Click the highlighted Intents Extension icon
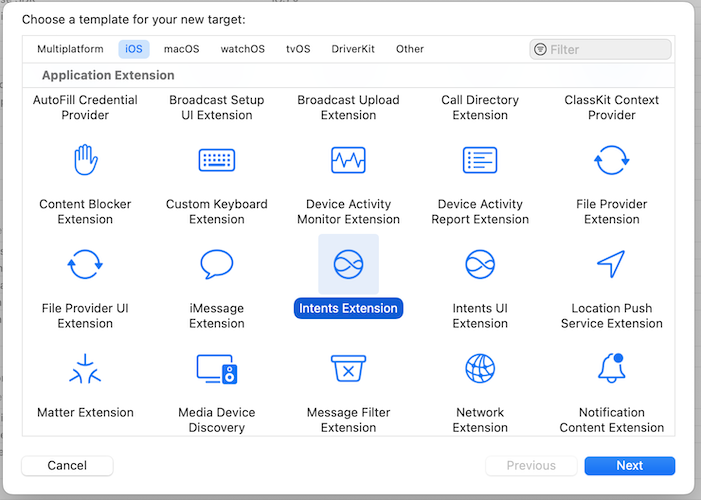 point(348,264)
